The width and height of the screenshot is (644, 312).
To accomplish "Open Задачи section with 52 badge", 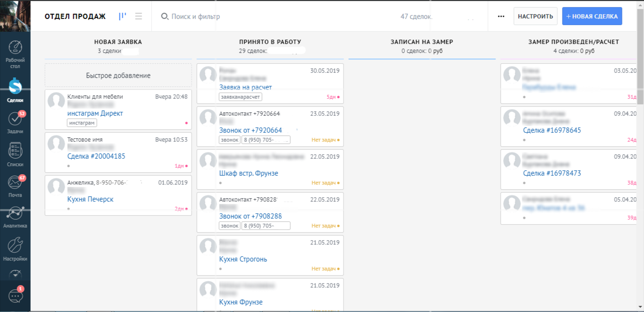I will (x=15, y=122).
